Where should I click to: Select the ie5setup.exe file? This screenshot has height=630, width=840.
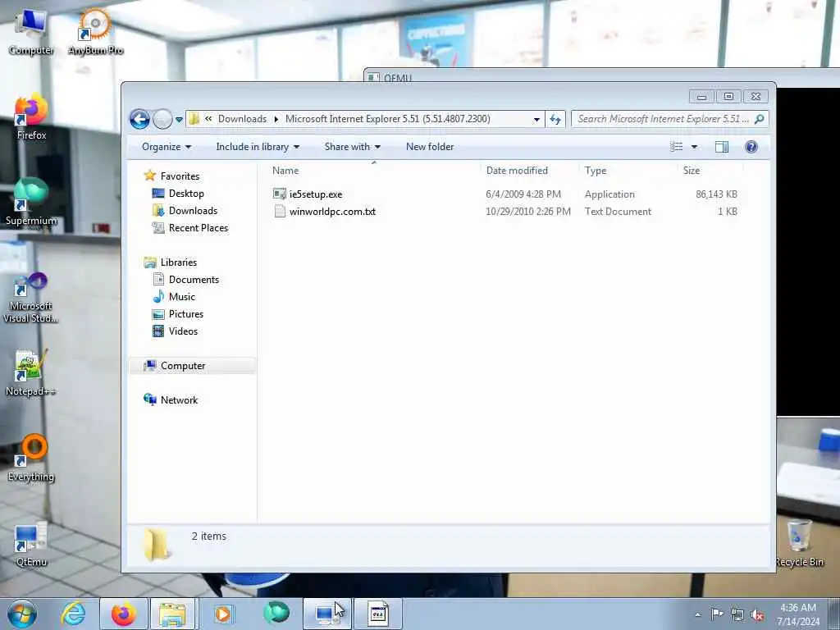tap(316, 194)
